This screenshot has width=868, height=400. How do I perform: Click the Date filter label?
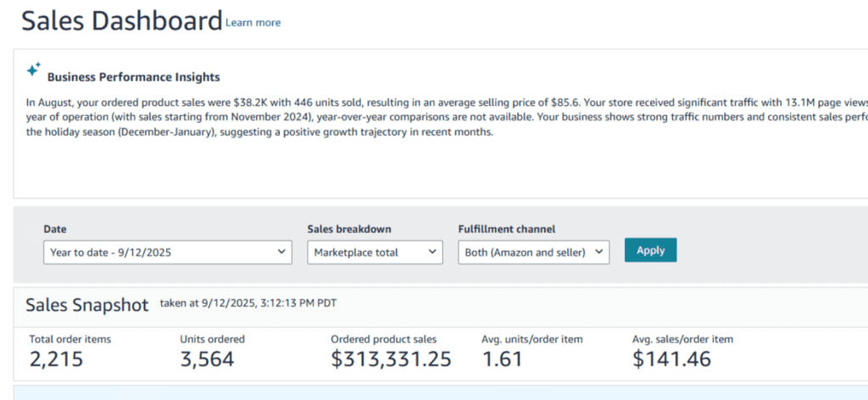coord(54,229)
